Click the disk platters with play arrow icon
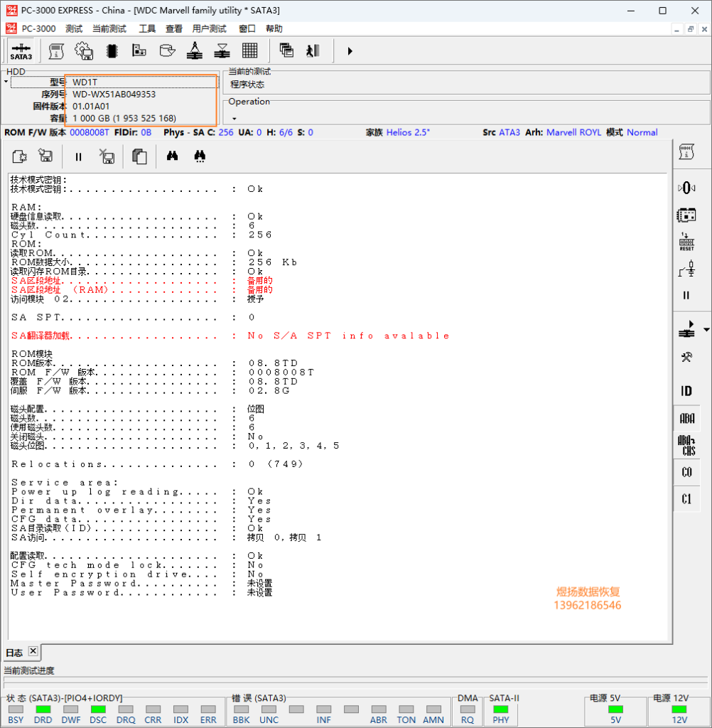This screenshot has height=728, width=712. tap(686, 328)
